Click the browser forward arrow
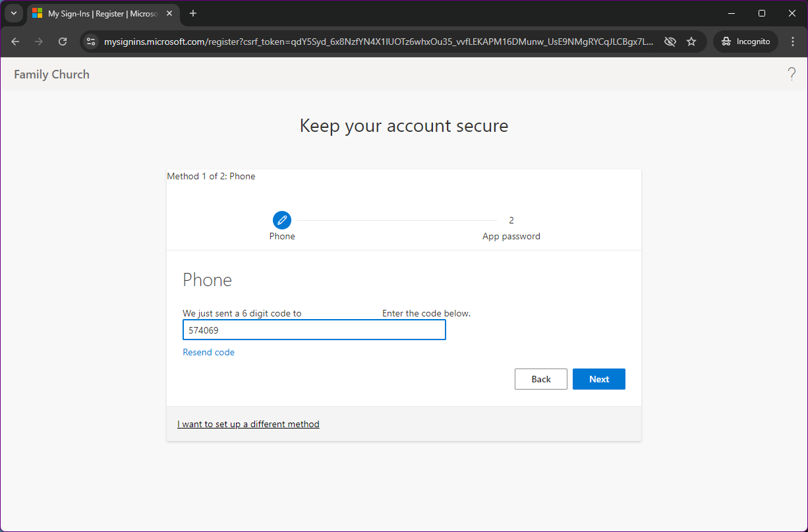 click(x=39, y=42)
